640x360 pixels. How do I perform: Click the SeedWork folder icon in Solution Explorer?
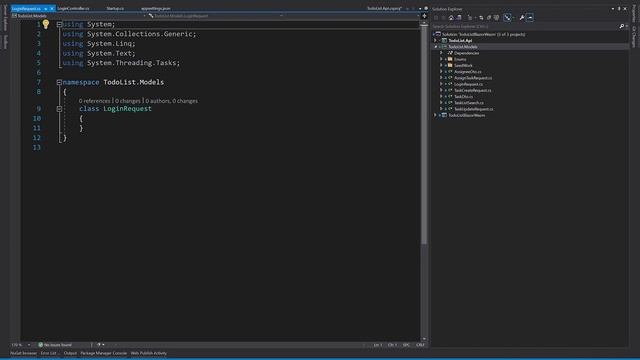click(x=450, y=65)
